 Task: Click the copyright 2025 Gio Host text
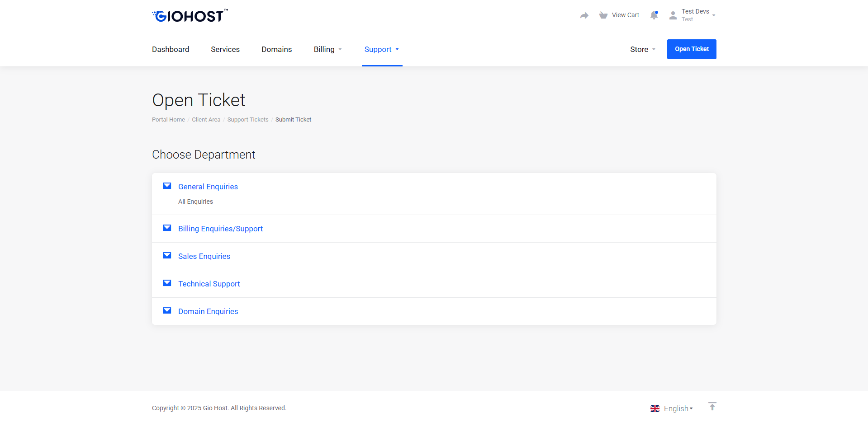(x=219, y=408)
